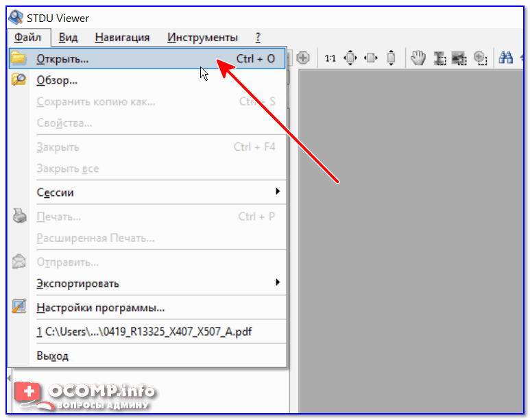Click Свойства... menu entry
530x420 pixels.
click(x=147, y=123)
